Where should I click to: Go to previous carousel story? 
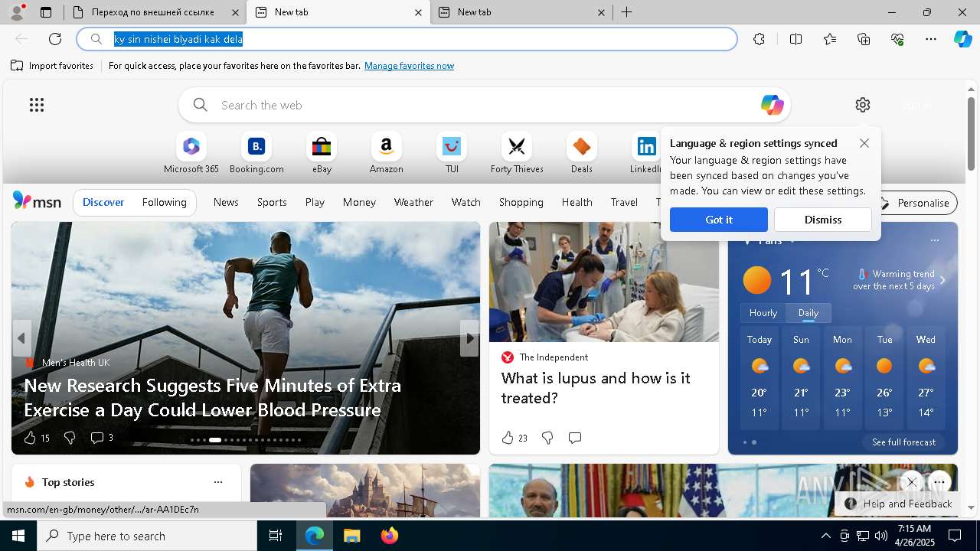(21, 338)
